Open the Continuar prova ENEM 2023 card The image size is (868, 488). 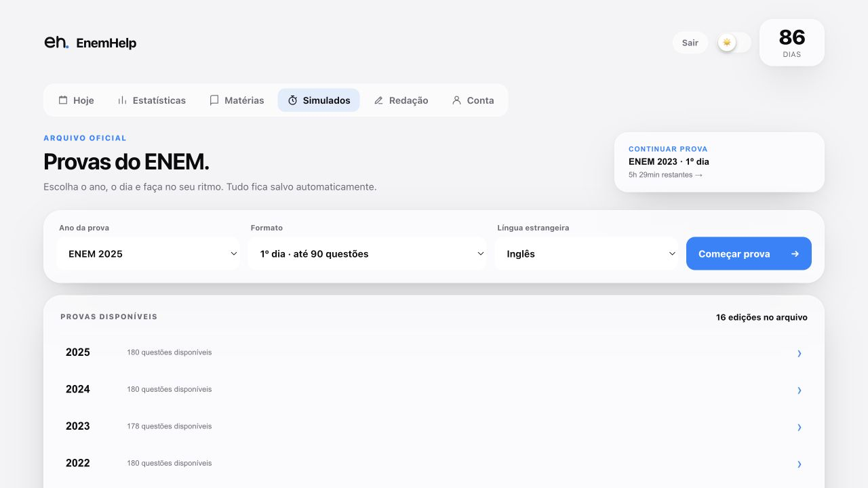click(x=719, y=162)
